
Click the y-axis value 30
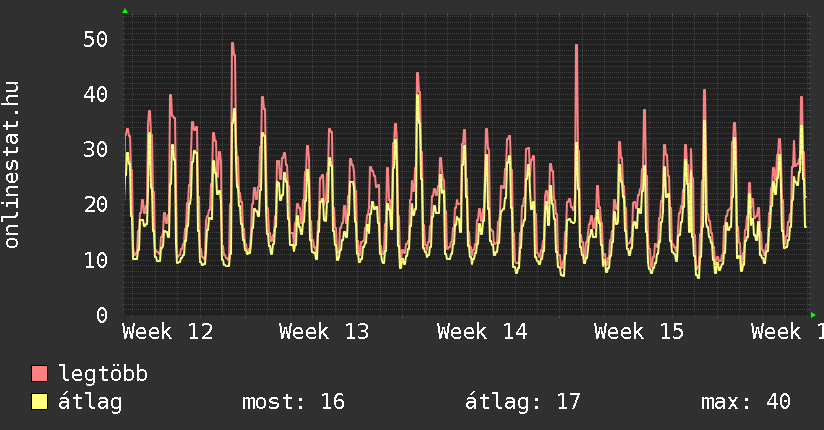click(94, 150)
